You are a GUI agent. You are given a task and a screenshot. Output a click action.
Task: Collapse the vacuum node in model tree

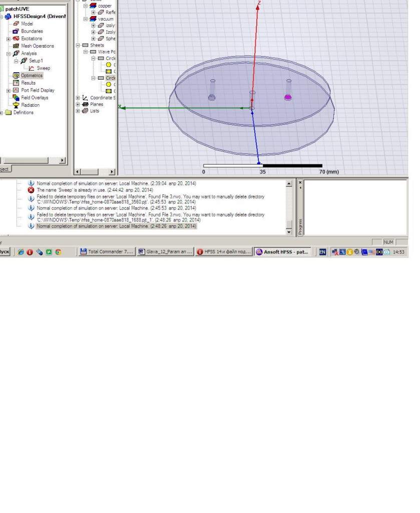coord(85,19)
